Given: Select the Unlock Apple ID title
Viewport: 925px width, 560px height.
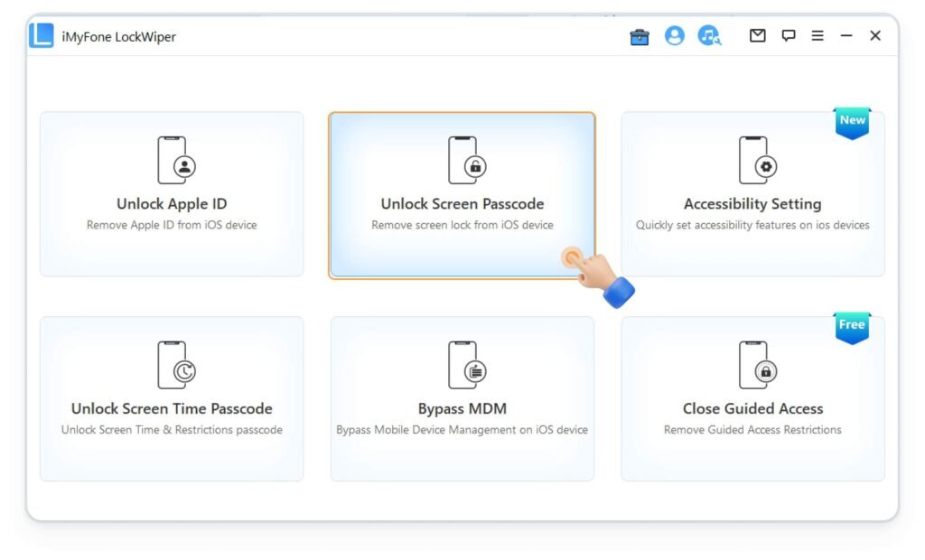Looking at the screenshot, I should pos(172,204).
